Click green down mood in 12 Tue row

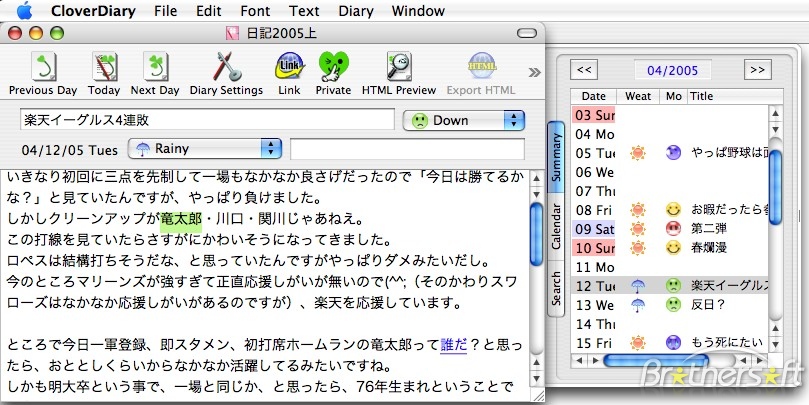point(673,285)
